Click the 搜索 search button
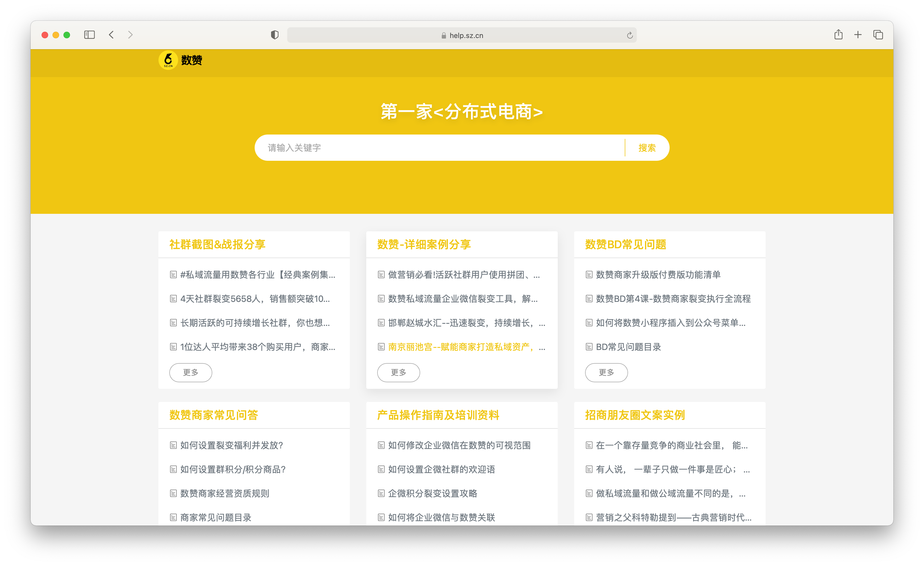This screenshot has height=566, width=924. pyautogui.click(x=647, y=148)
